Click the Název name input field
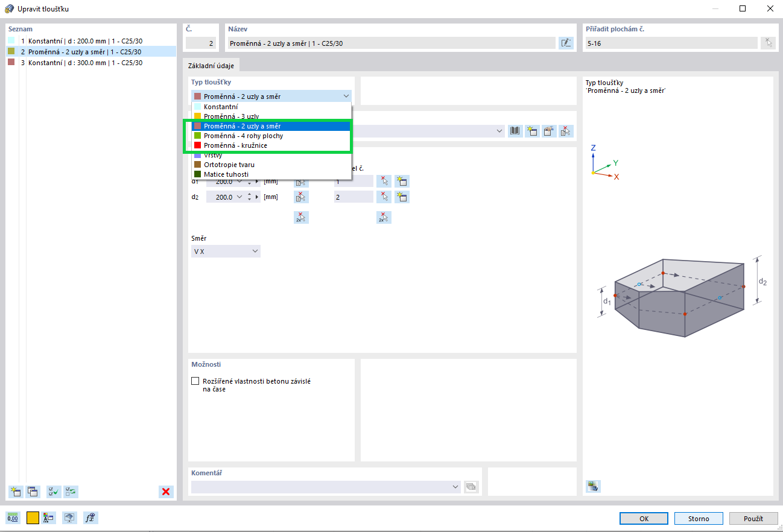This screenshot has width=783, height=532. point(391,43)
